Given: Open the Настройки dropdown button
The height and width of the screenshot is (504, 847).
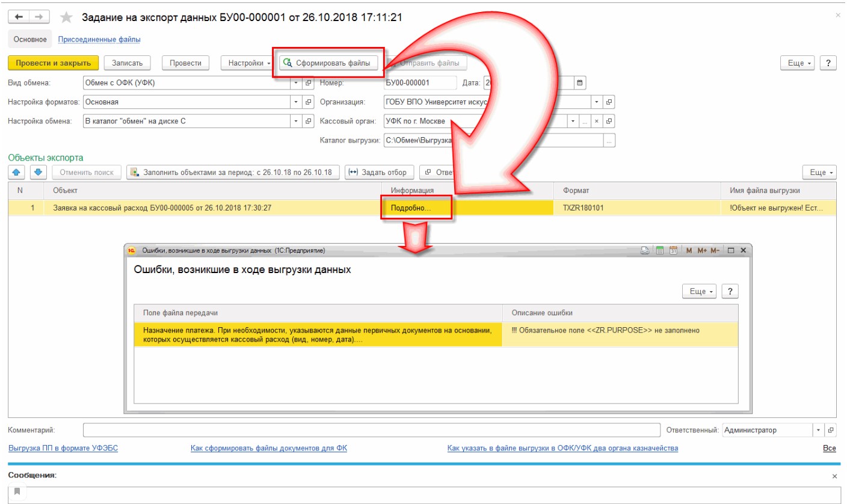Looking at the screenshot, I should [x=250, y=63].
